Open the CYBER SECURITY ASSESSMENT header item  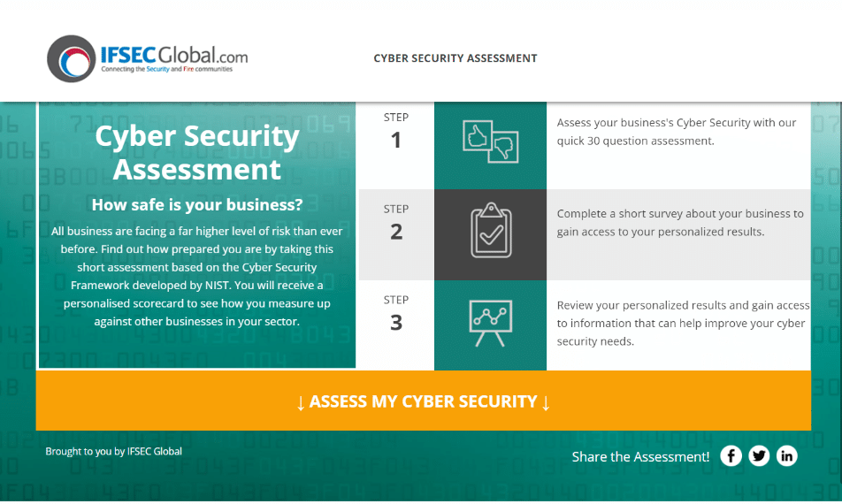[455, 58]
